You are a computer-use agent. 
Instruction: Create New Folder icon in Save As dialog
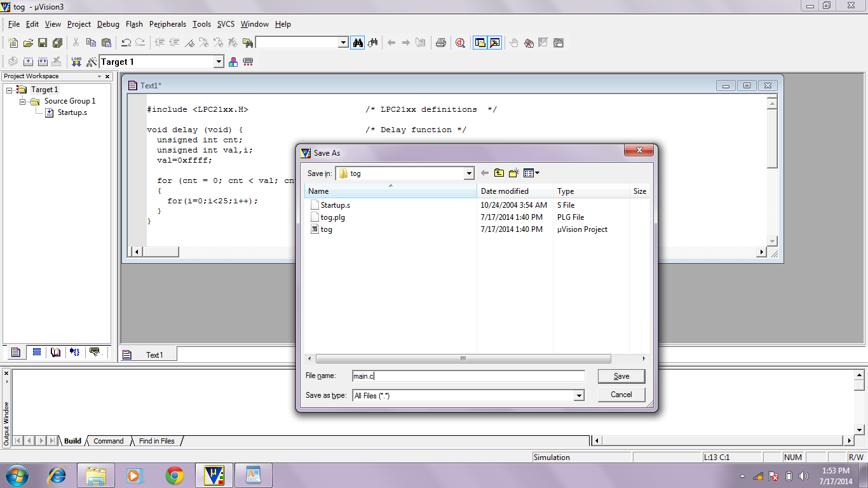pyautogui.click(x=514, y=173)
